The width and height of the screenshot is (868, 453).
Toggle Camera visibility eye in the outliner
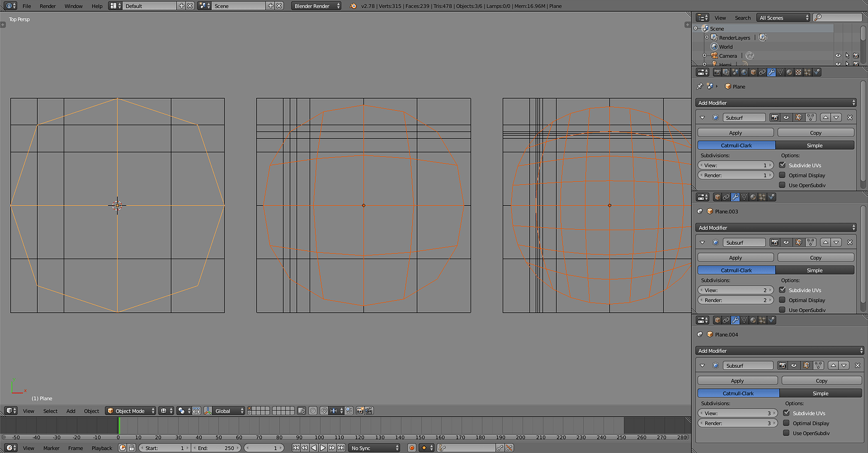(x=838, y=56)
